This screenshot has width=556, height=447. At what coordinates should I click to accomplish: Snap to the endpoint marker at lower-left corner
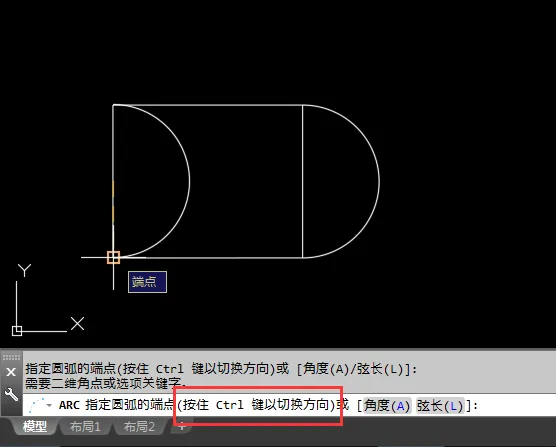(x=113, y=257)
